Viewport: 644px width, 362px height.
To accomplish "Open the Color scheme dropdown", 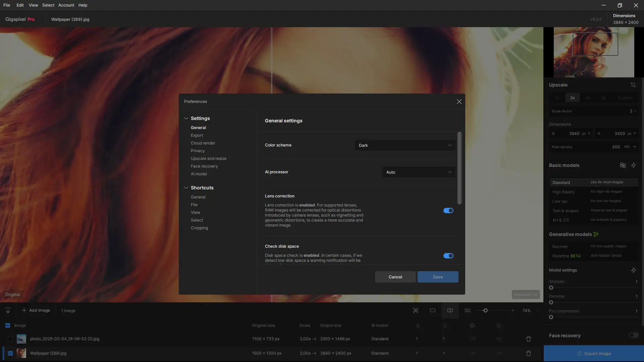I will 405,145.
